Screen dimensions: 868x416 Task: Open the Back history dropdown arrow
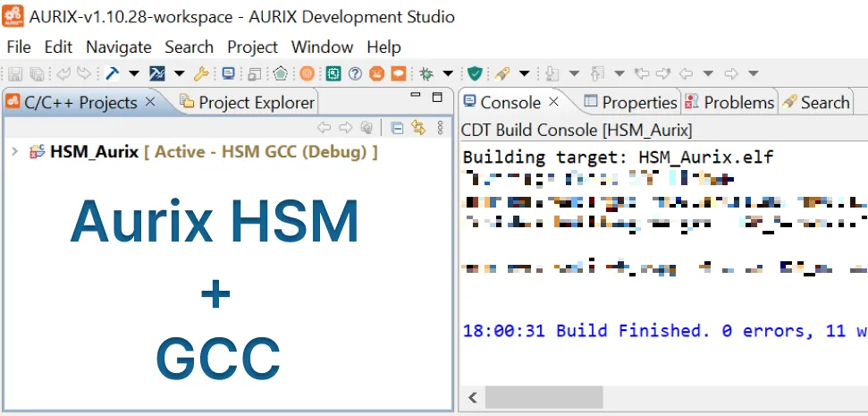point(707,73)
